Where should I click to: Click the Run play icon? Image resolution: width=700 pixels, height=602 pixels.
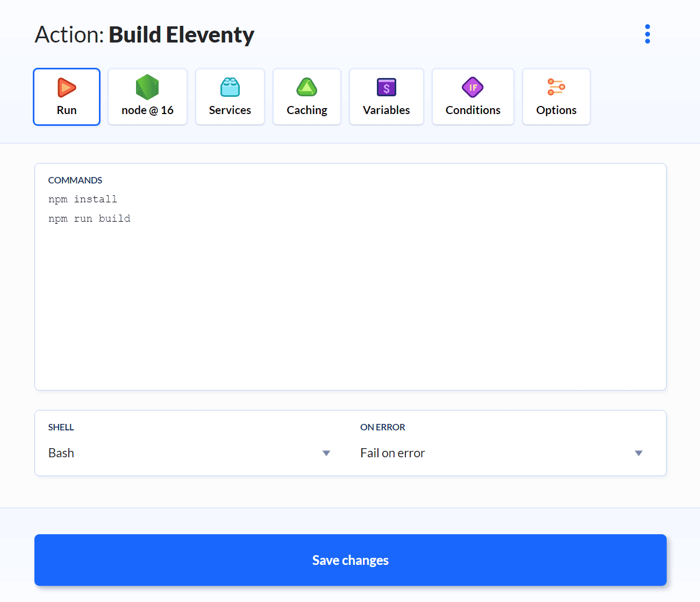pos(66,87)
